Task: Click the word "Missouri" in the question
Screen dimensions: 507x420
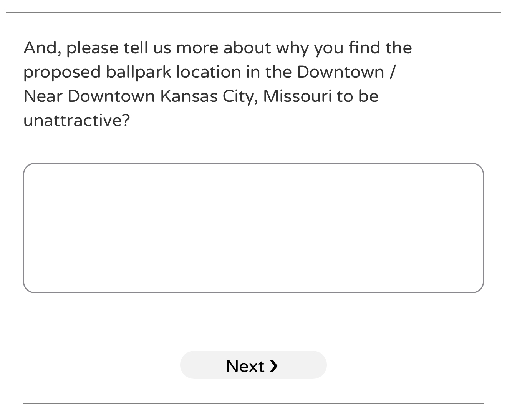Action: pos(297,96)
